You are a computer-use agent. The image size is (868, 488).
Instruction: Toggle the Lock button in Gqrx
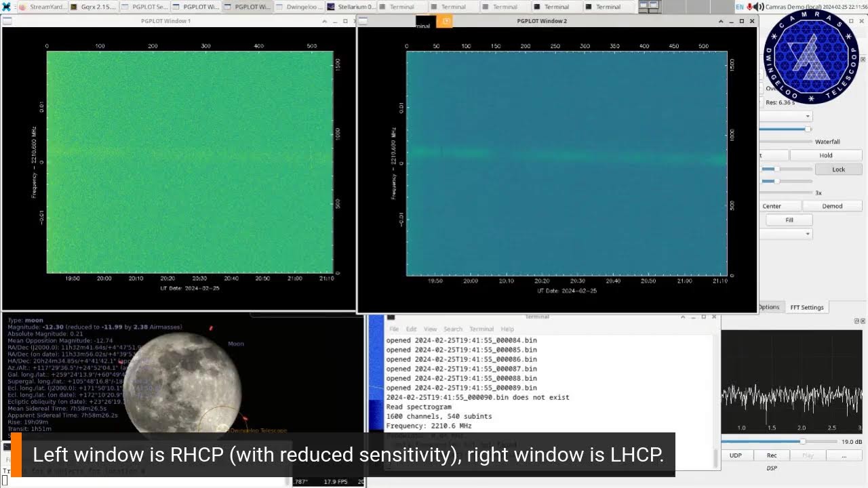click(x=838, y=169)
